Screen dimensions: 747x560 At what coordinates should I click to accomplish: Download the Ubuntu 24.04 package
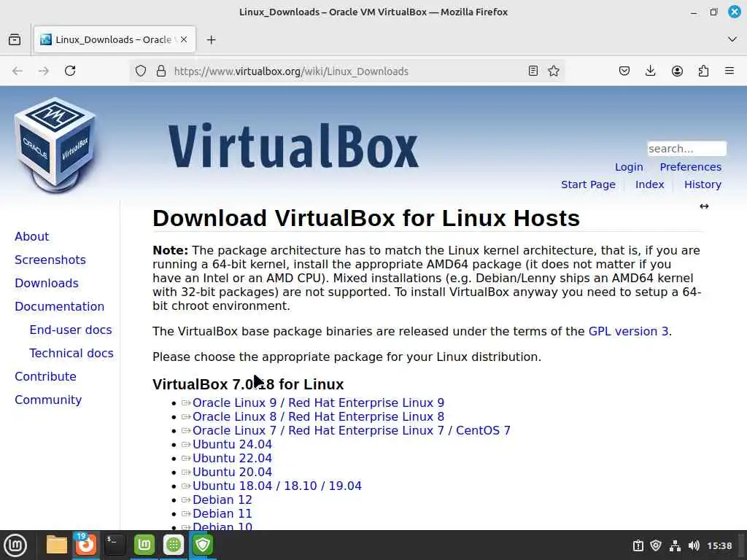coord(233,444)
